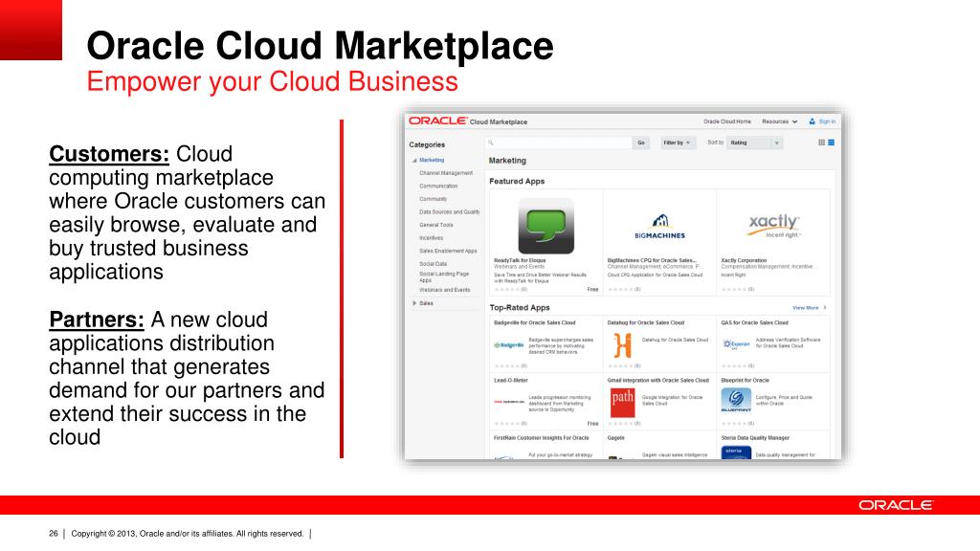
Task: Click the Badgeville logo
Action: point(509,344)
